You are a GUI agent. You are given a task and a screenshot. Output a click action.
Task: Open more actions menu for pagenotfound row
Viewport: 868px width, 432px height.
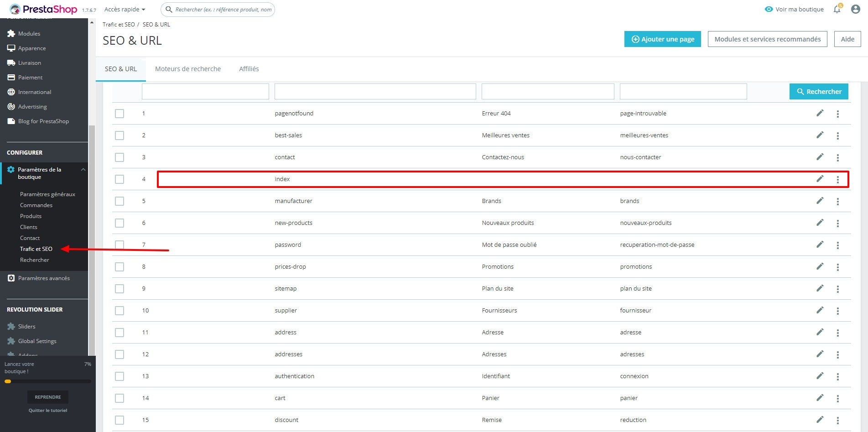pos(837,114)
